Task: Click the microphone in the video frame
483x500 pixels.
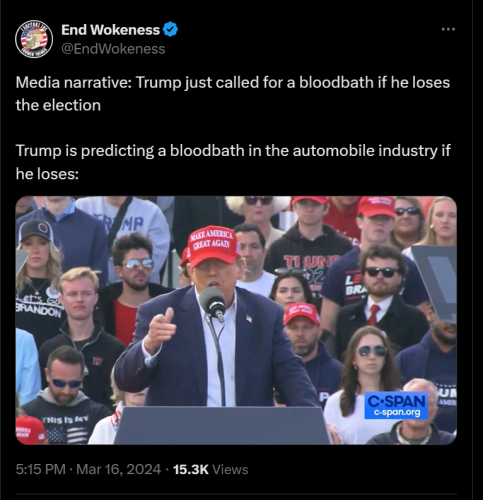Action: pyautogui.click(x=213, y=303)
